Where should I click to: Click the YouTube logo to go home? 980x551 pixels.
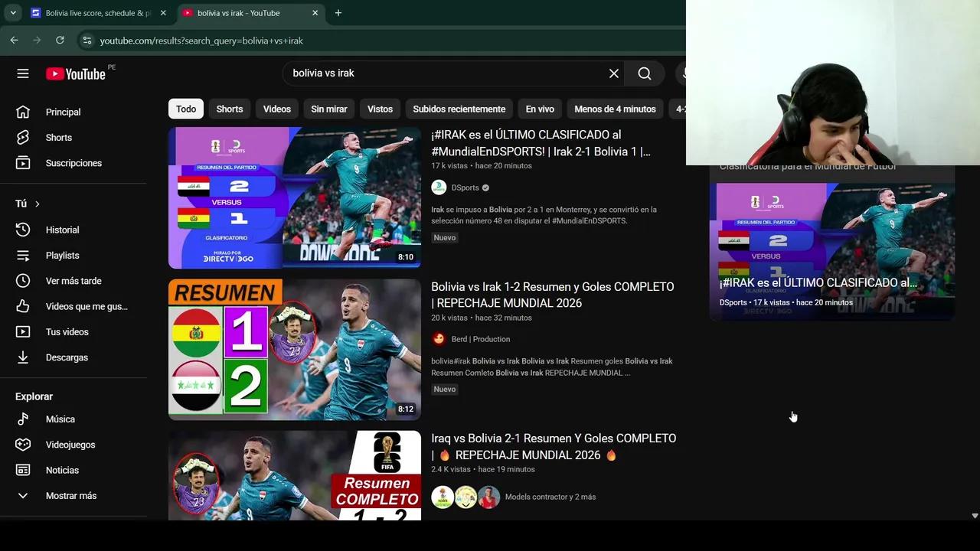pyautogui.click(x=77, y=73)
